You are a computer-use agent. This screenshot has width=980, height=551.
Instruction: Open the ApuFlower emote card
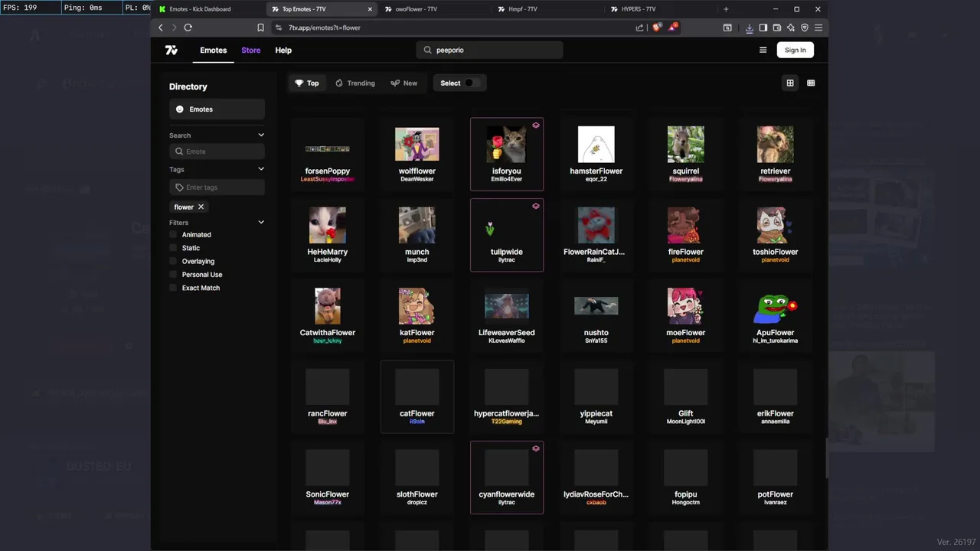(x=776, y=315)
